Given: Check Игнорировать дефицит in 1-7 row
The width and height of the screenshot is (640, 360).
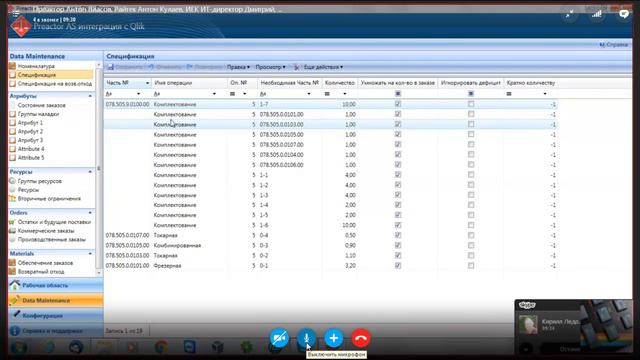Looking at the screenshot, I should coord(471,104).
